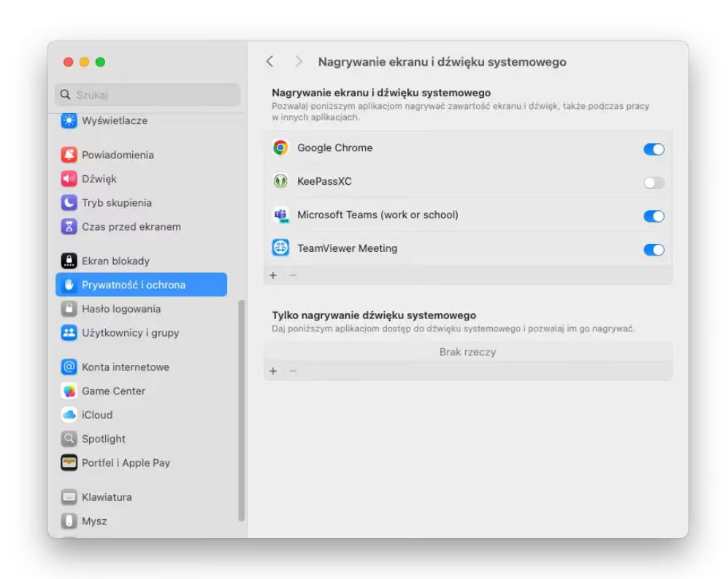Enable screen recording for KeePassXC

point(654,183)
